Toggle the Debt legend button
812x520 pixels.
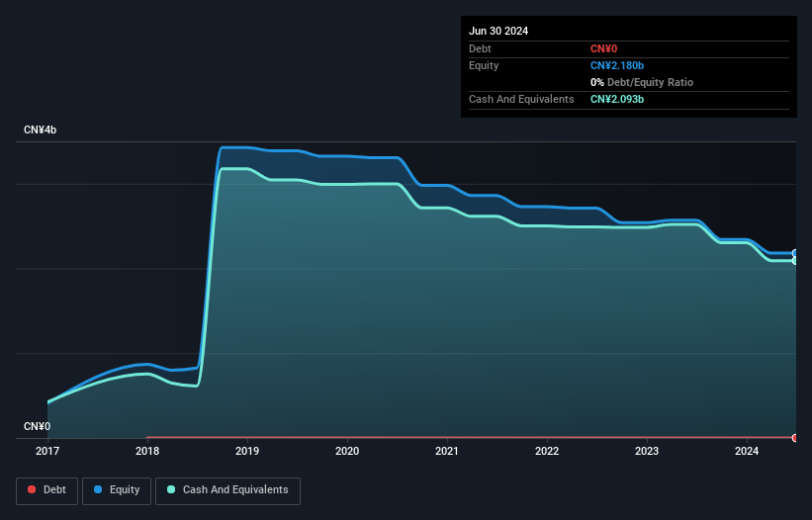[x=47, y=490]
